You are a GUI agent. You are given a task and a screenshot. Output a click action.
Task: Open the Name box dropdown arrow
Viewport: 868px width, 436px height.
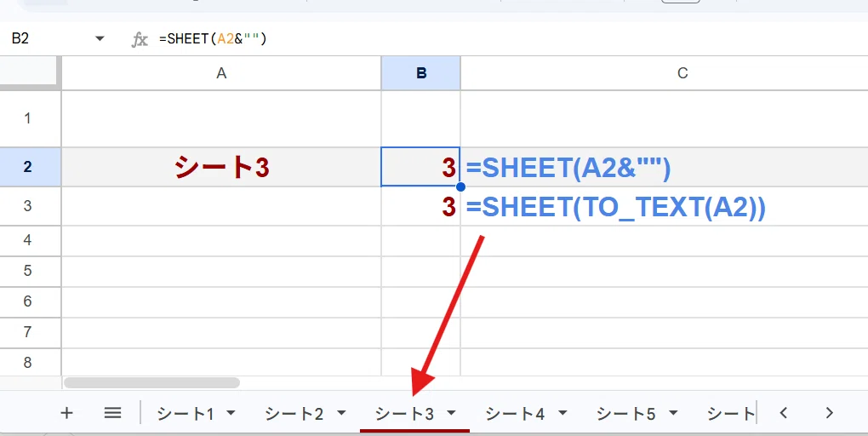point(100,39)
